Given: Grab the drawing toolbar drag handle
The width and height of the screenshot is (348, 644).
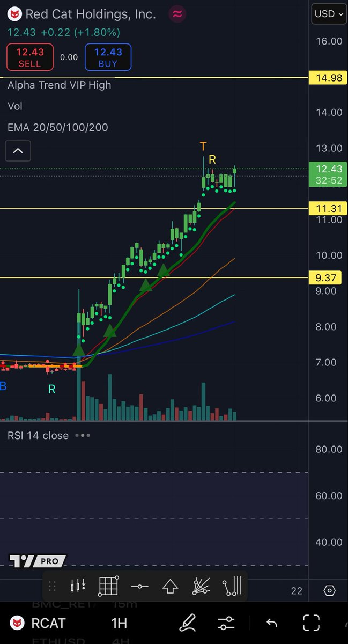Looking at the screenshot, I should (x=52, y=586).
